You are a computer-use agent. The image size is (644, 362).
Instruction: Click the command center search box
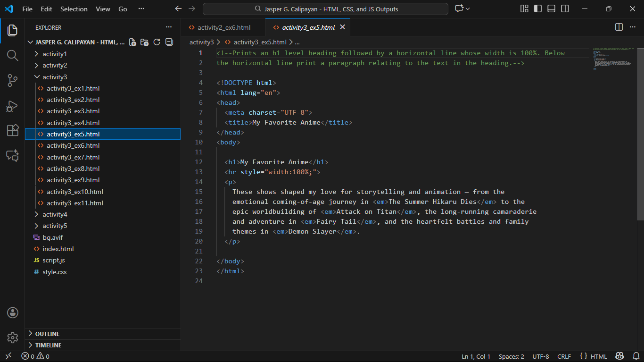click(325, 9)
